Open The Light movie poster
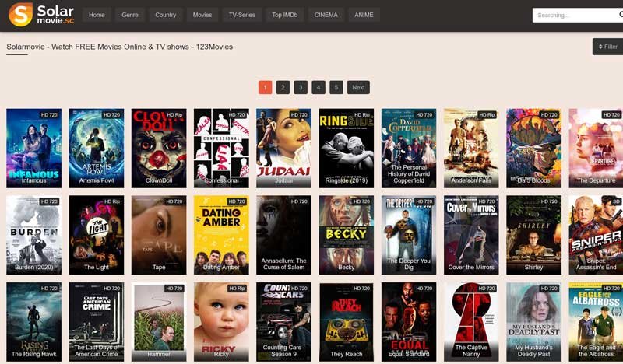This screenshot has width=623, height=364. (x=96, y=235)
